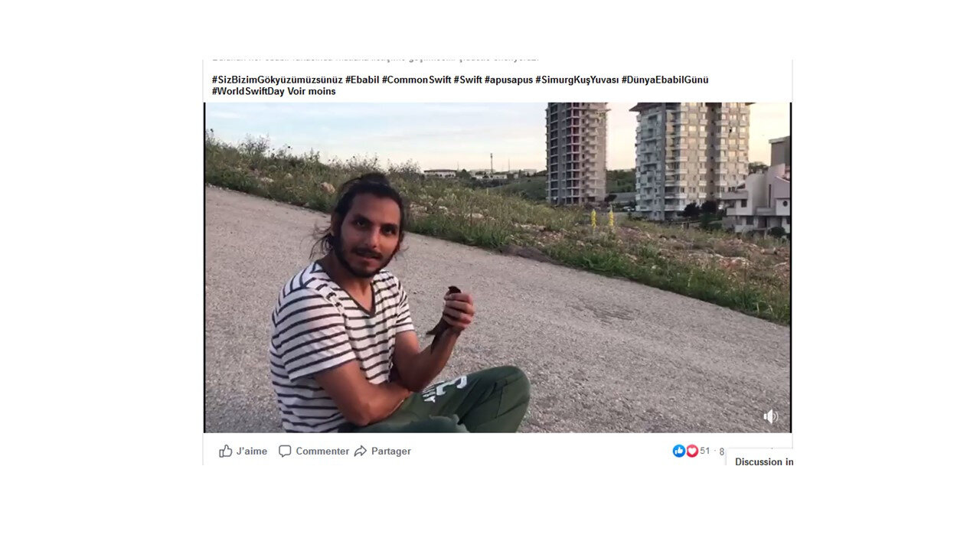The height and width of the screenshot is (551, 980).
Task: Collapse post text via Voir moins
Action: pyautogui.click(x=312, y=91)
